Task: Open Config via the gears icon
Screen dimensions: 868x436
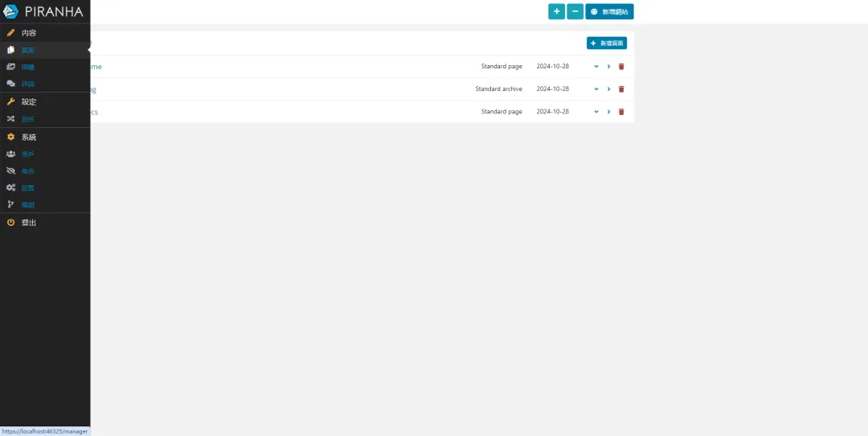Action: (x=10, y=187)
